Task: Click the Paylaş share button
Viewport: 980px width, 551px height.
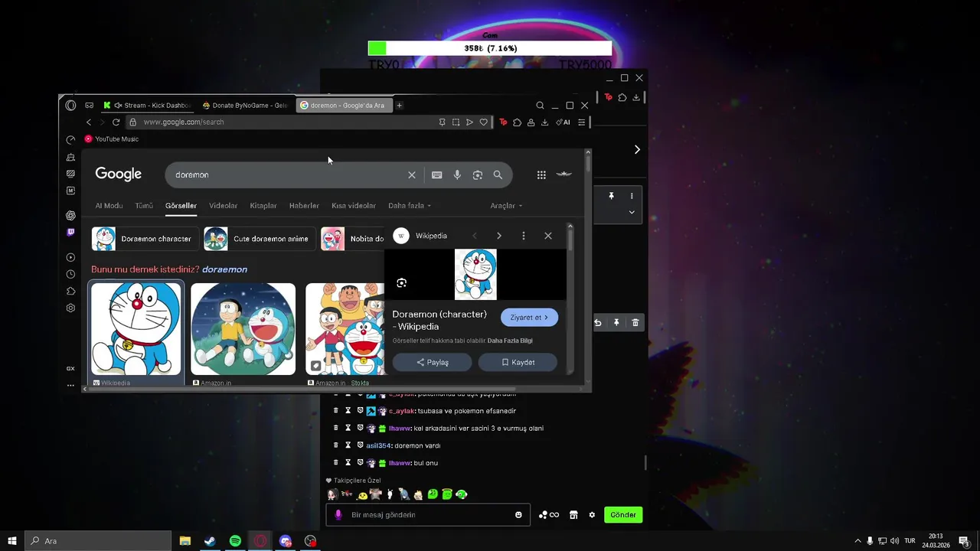Action: (433, 363)
